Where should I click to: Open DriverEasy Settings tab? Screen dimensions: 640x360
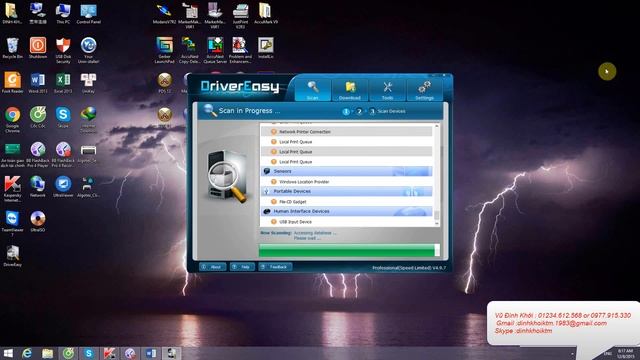pos(424,90)
